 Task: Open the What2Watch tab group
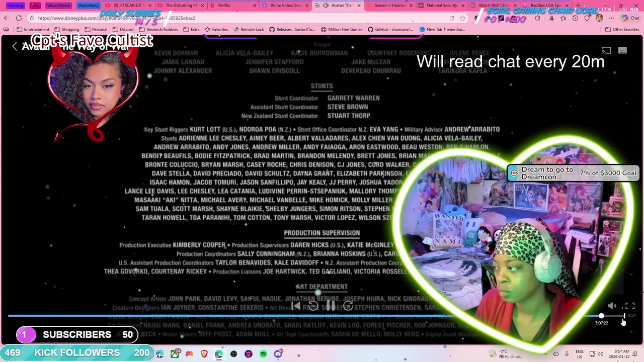click(58, 6)
